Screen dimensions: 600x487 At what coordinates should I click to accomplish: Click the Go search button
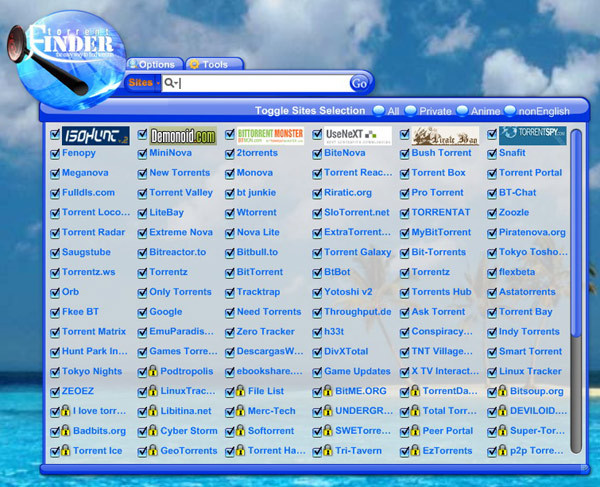tap(359, 83)
